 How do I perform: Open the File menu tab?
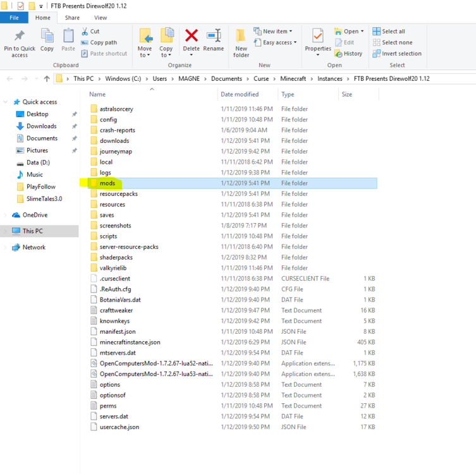tap(14, 18)
